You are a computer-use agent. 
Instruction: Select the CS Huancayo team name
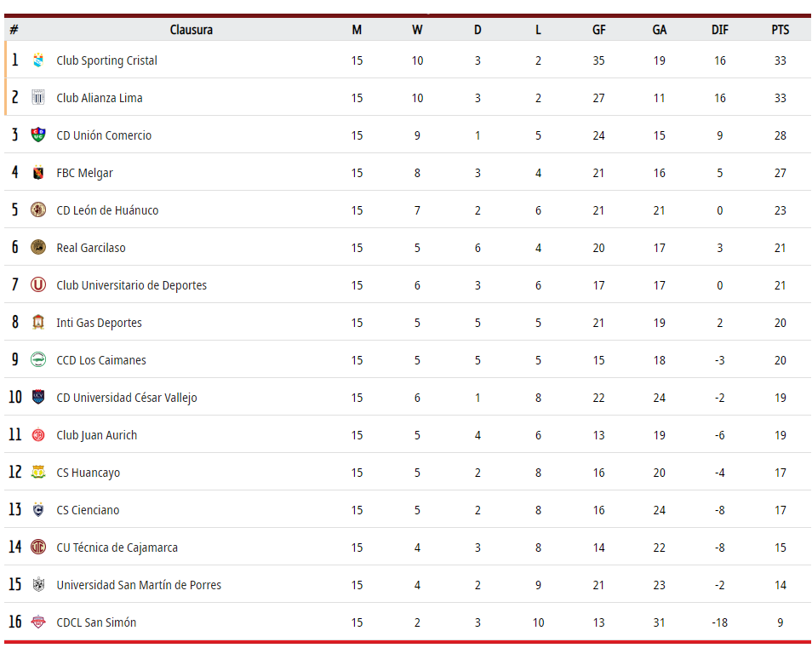[x=88, y=473]
